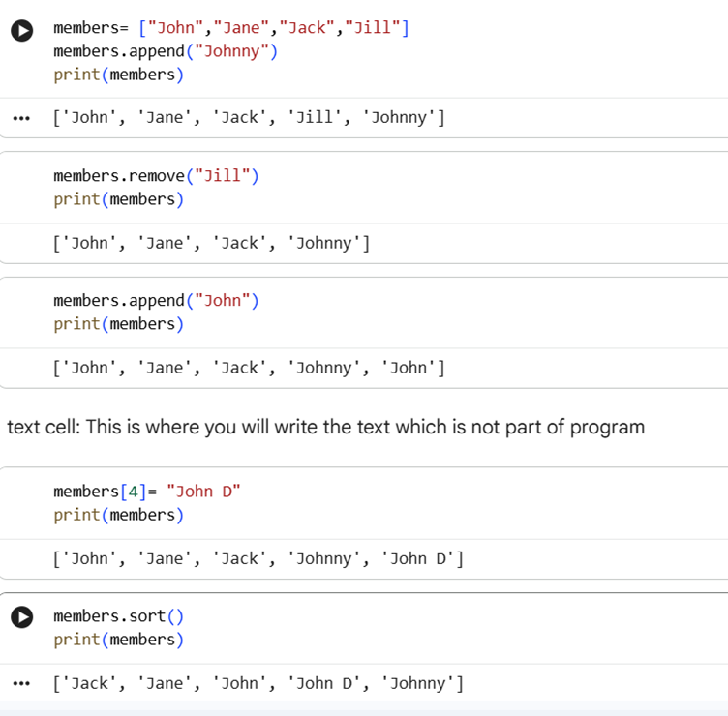Click the members.remove("Jill") code line
This screenshot has width=728, height=716.
click(x=156, y=175)
